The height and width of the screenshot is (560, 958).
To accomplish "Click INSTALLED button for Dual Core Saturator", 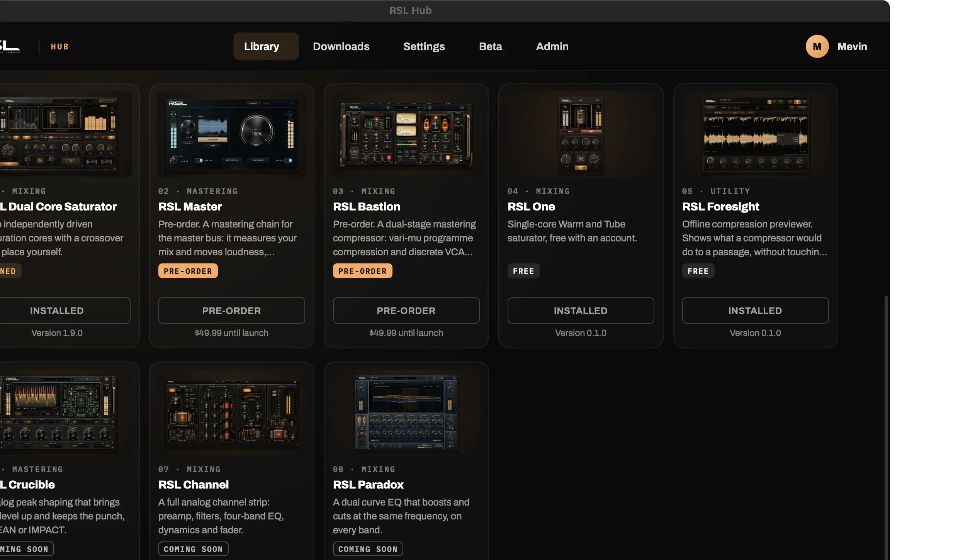I will point(65,311).
